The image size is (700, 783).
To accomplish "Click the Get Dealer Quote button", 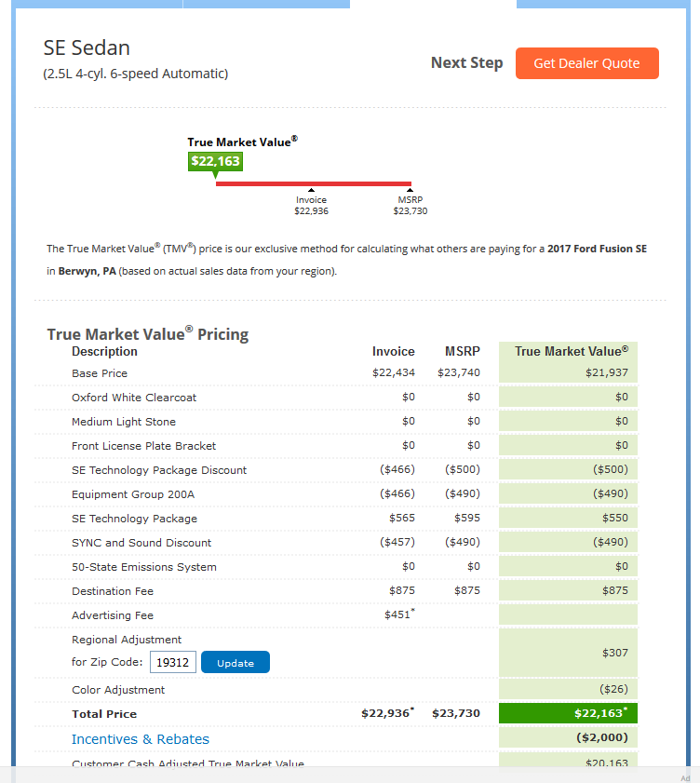I will click(586, 63).
